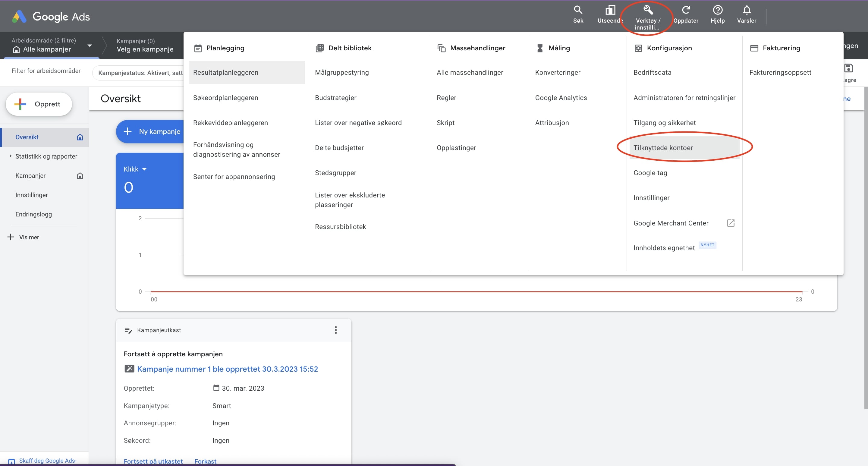Viewport: 868px width, 466px height.
Task: Open the Utseende appearance icon
Action: (610, 11)
